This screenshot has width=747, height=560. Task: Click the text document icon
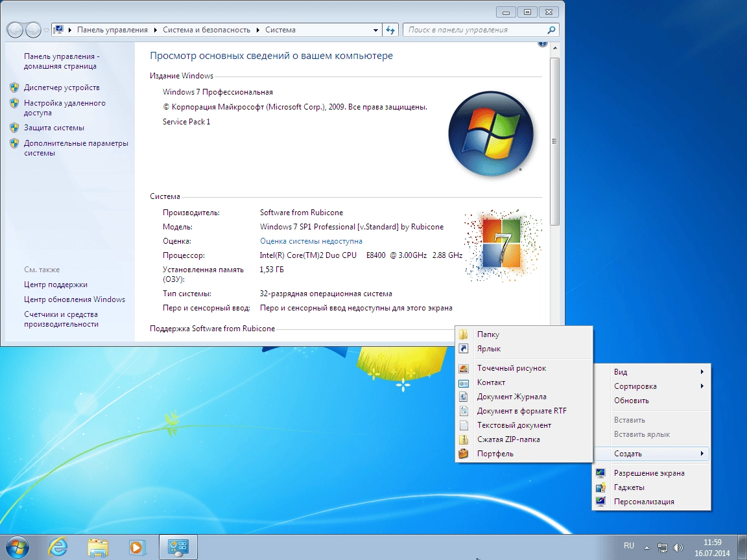(464, 425)
